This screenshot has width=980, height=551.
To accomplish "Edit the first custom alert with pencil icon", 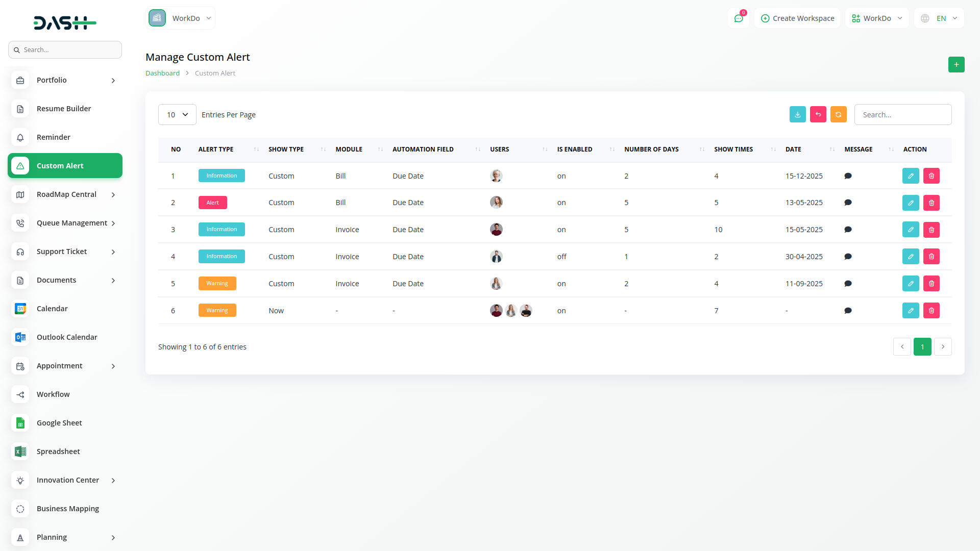I will 911,176.
